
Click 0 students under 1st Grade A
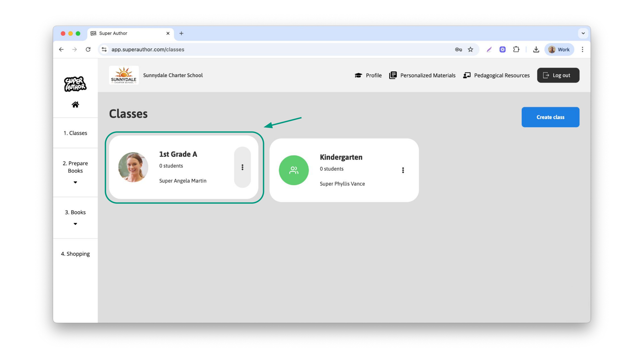(171, 166)
